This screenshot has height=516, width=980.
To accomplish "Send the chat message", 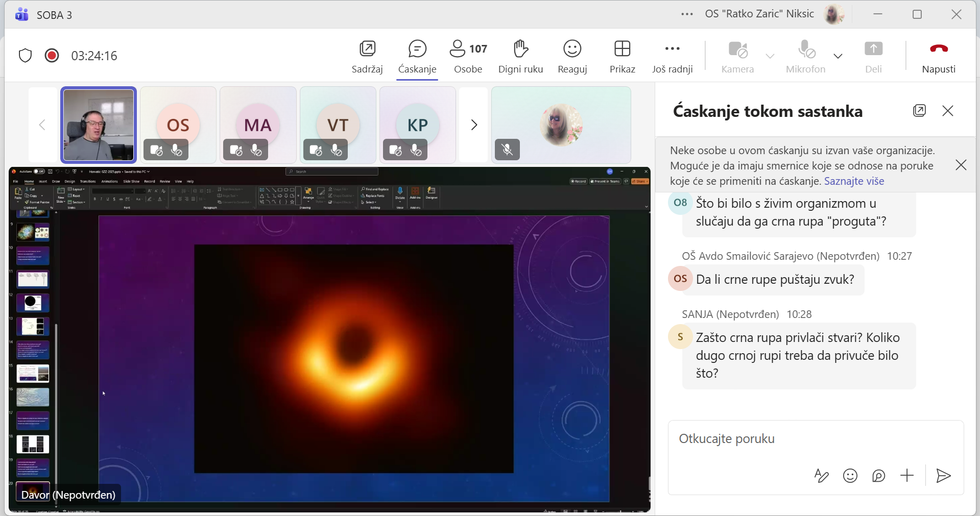I will point(943,476).
